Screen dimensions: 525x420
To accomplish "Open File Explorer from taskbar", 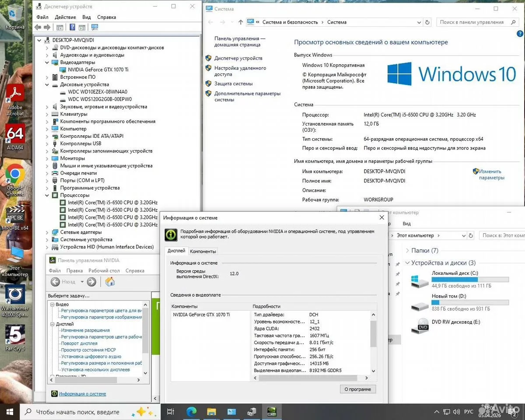I will [x=212, y=411].
